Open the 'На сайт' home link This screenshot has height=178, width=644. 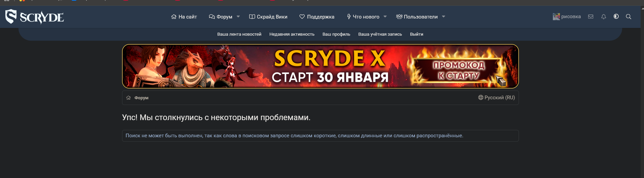pyautogui.click(x=184, y=16)
